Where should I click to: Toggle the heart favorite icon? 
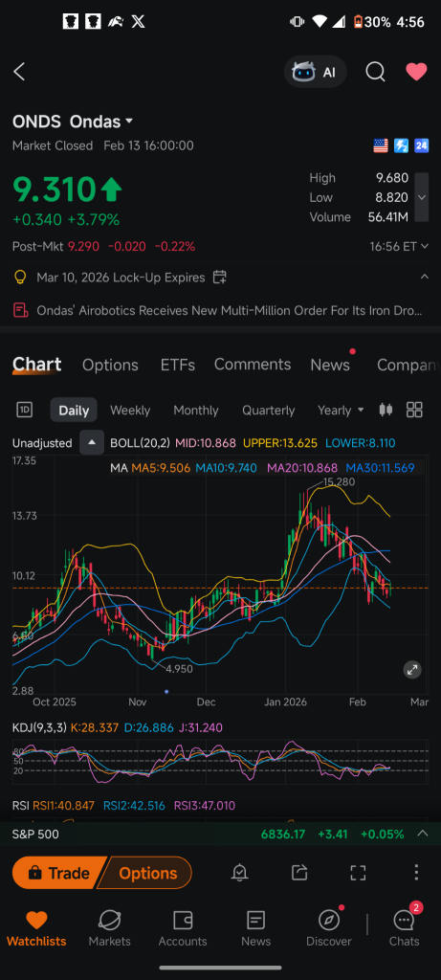[x=416, y=72]
